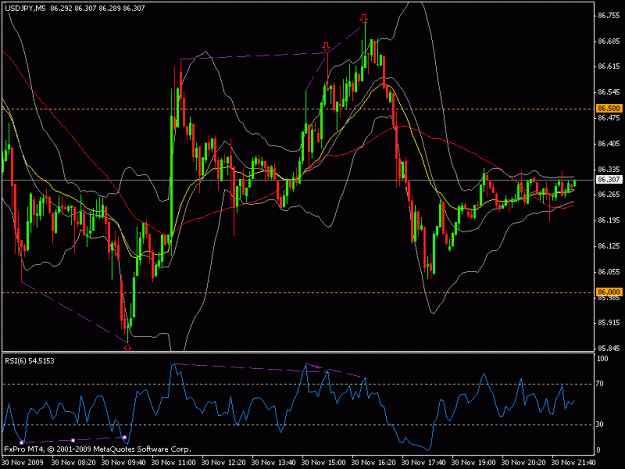
Task: Select the middle anchor square on RSI trendline
Action: (73, 440)
